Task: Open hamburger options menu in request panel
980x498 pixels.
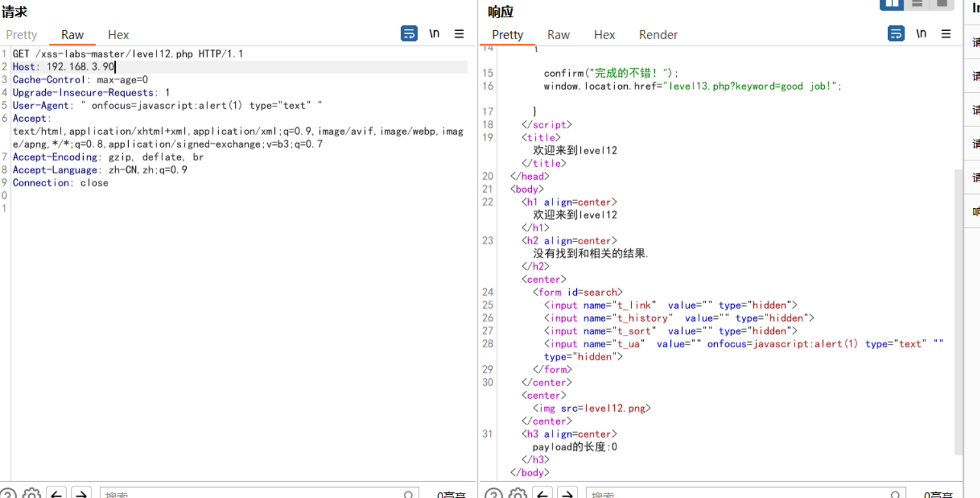Action: pos(459,34)
